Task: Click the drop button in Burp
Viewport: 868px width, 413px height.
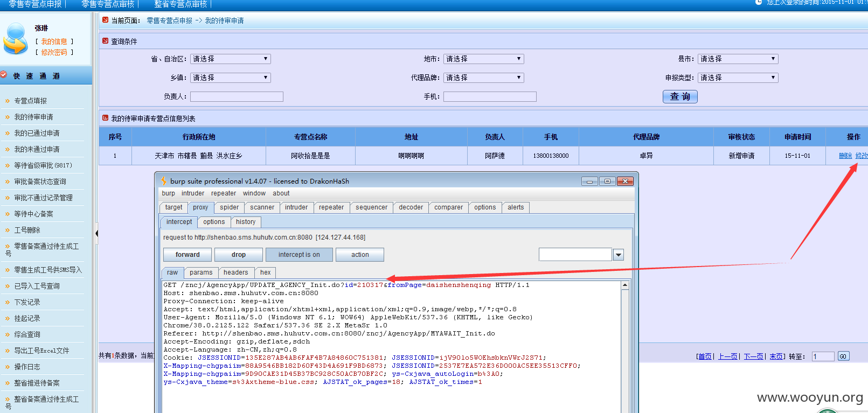Action: tap(239, 255)
